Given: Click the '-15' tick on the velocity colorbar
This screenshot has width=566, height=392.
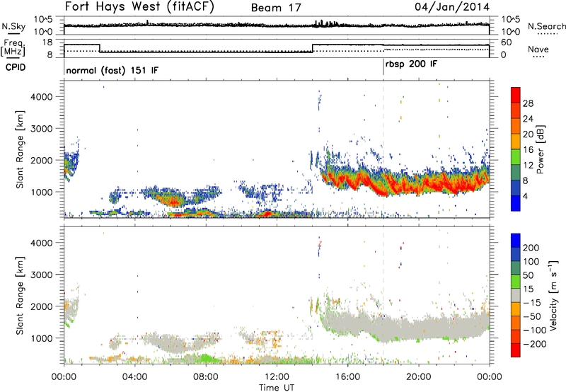Looking at the screenshot, I should pos(532,303).
